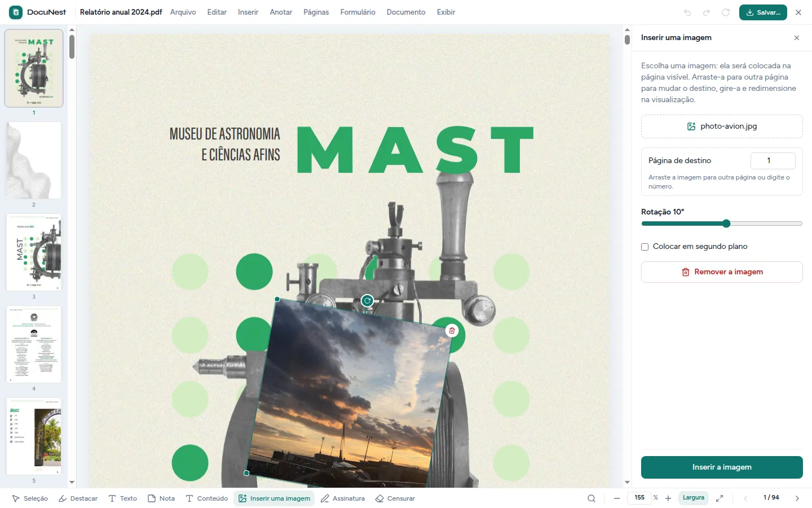The image size is (812, 508).
Task: Open the Páginas menu
Action: (x=316, y=12)
